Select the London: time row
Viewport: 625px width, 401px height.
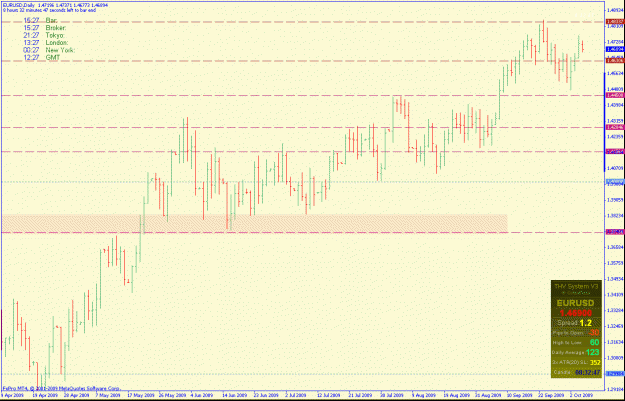point(46,43)
